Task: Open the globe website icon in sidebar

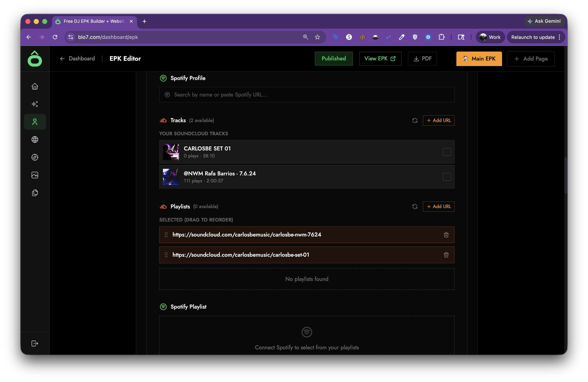Action: click(35, 139)
